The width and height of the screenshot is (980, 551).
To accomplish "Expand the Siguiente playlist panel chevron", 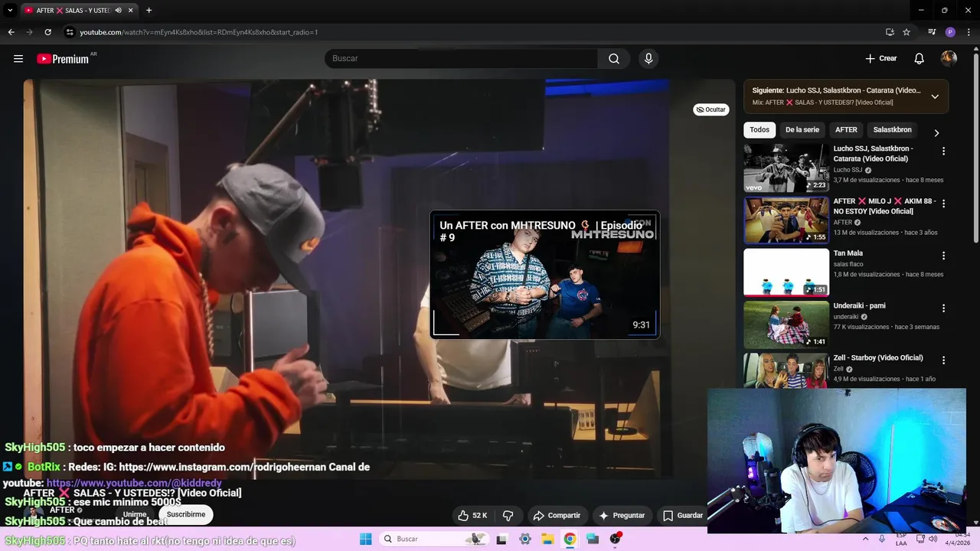I will click(935, 96).
